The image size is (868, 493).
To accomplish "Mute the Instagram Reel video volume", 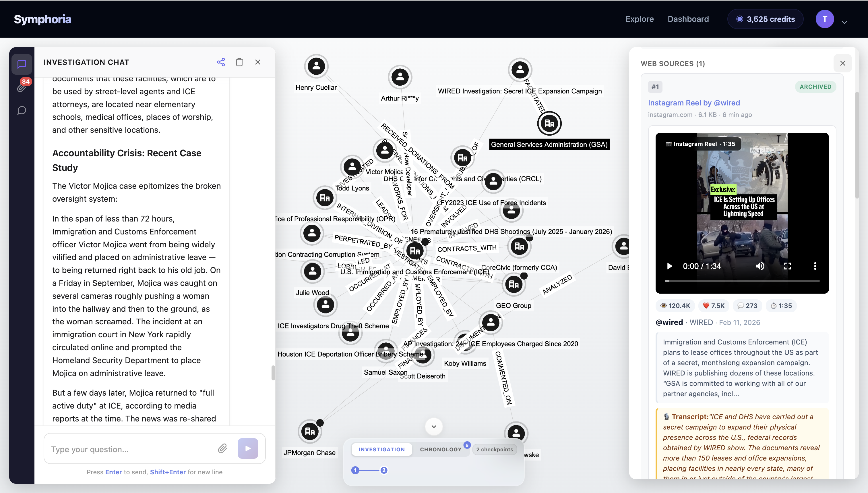I will click(760, 266).
